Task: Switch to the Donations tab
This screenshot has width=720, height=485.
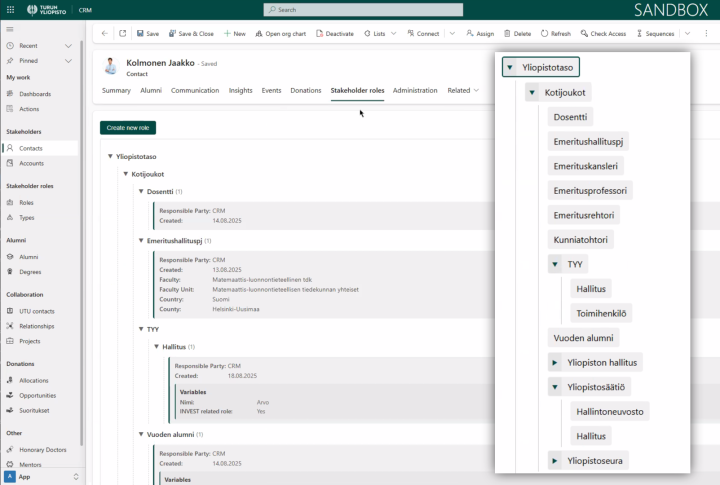Action: (306, 90)
